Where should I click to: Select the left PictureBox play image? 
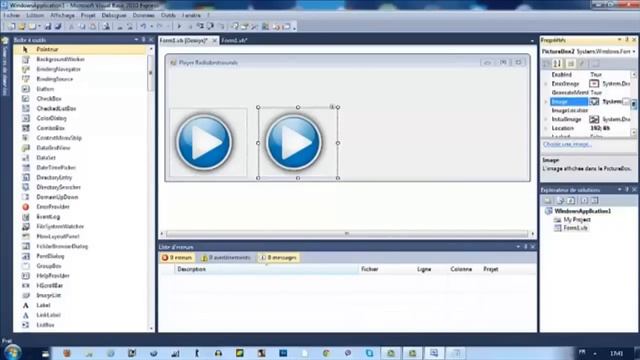coord(208,142)
